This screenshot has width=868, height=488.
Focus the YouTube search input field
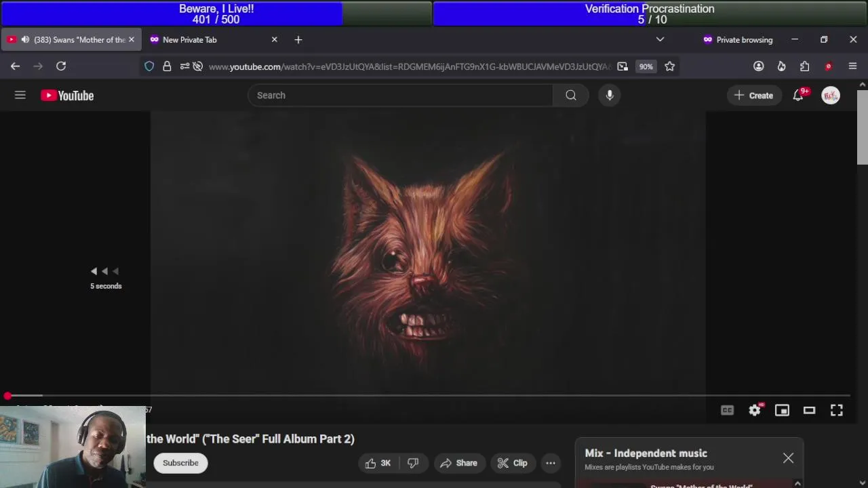tap(400, 96)
